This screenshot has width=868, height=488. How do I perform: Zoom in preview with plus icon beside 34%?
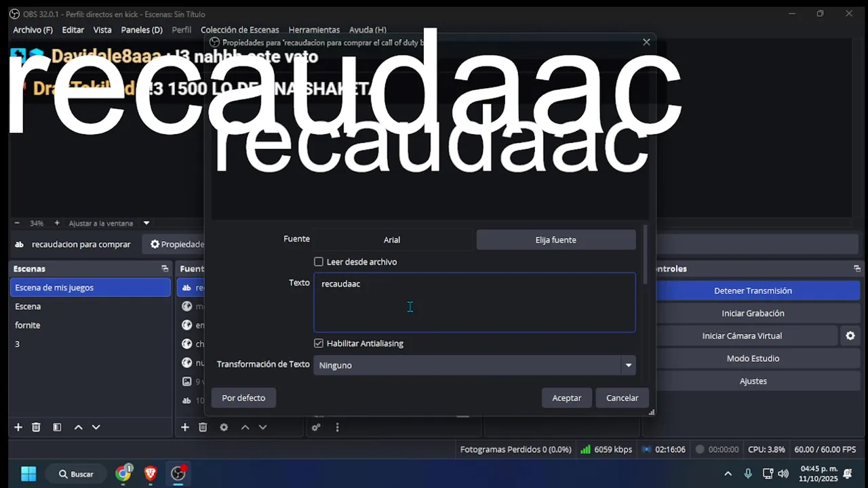pos(57,223)
